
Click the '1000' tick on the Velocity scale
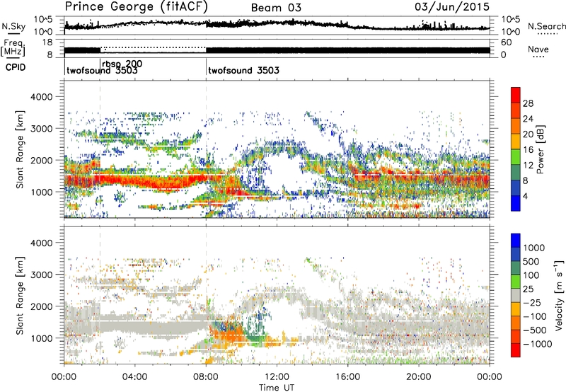534,248
